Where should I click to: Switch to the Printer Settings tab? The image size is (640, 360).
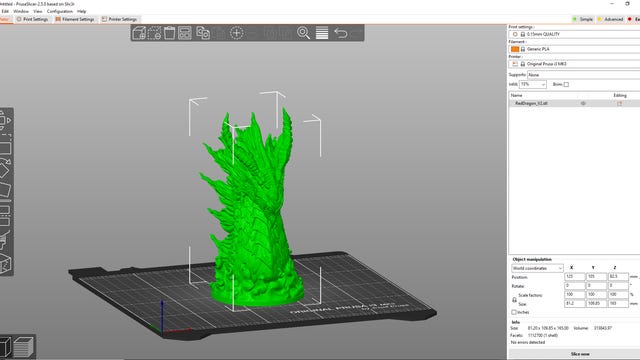coord(120,19)
